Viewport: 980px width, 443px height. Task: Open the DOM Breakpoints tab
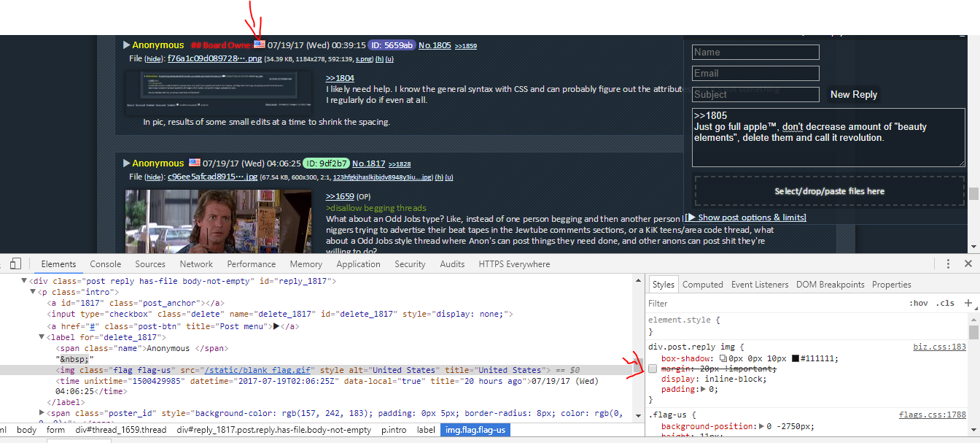click(x=830, y=285)
